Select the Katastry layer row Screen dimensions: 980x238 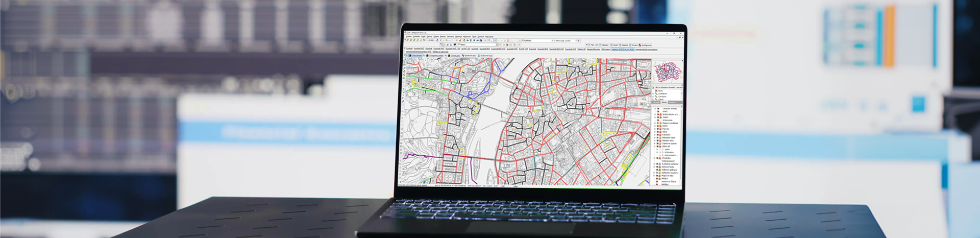pos(666,135)
